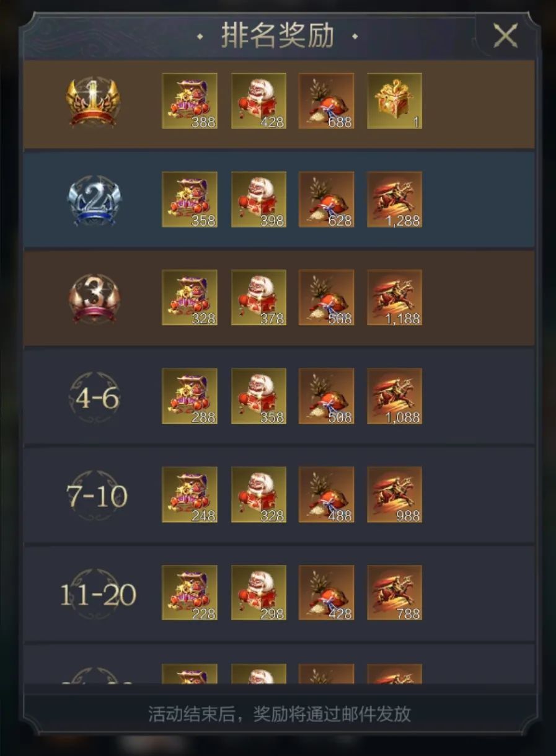556x756 pixels.
Task: Tap the grain sack reward showing 688
Action: [327, 101]
